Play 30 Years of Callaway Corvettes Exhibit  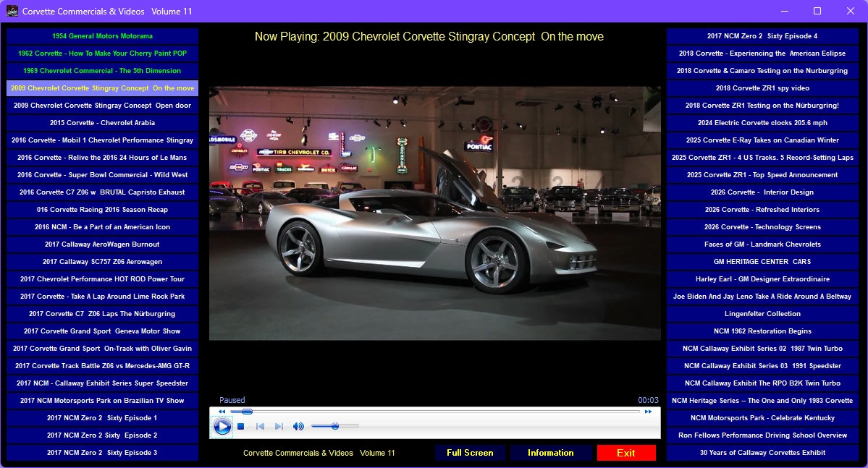click(762, 453)
